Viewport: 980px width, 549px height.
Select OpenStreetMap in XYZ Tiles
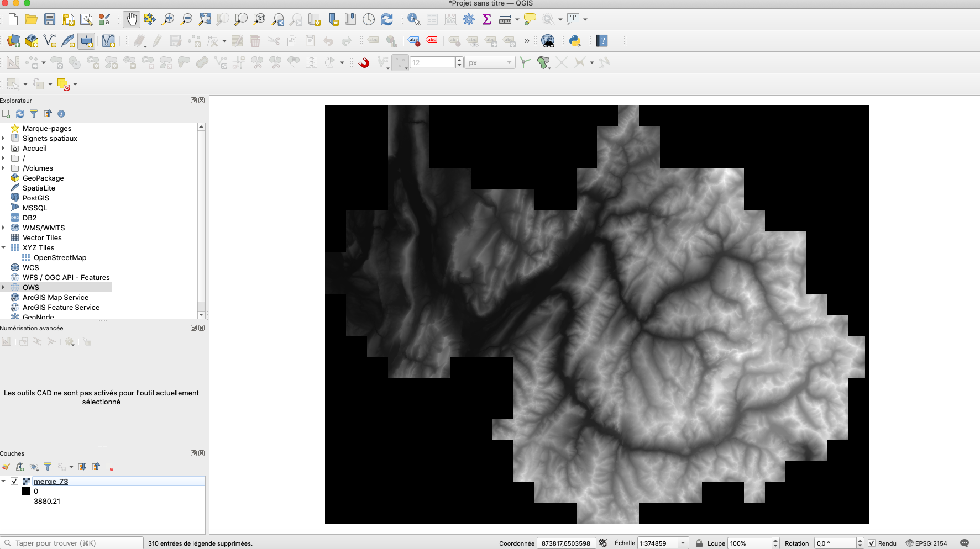click(60, 257)
